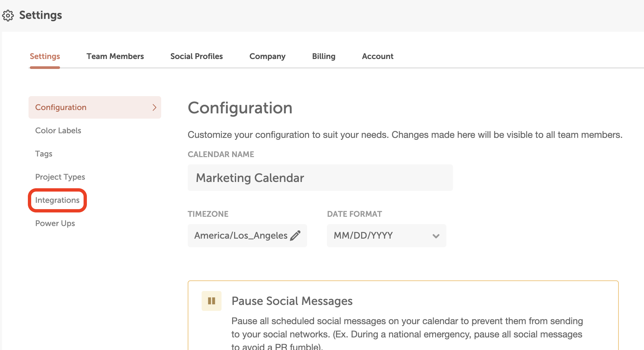Click the pause icon beside Pause Social Messages
The width and height of the screenshot is (644, 350).
pyautogui.click(x=212, y=301)
